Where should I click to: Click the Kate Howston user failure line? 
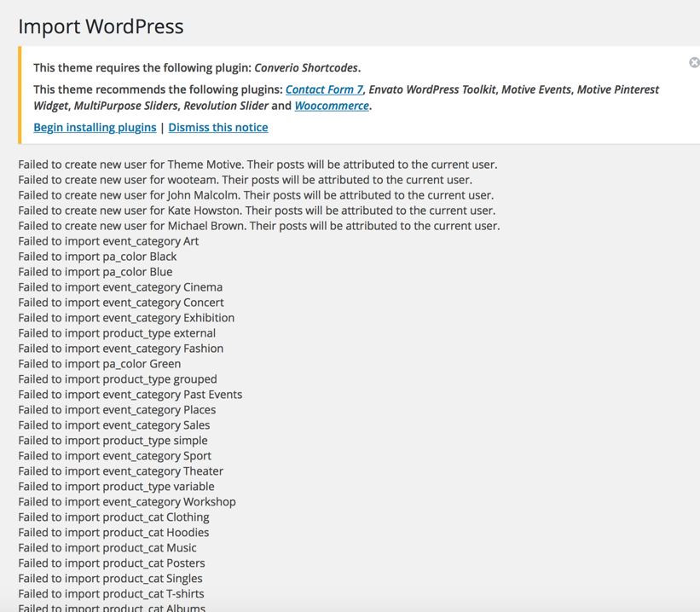[257, 211]
